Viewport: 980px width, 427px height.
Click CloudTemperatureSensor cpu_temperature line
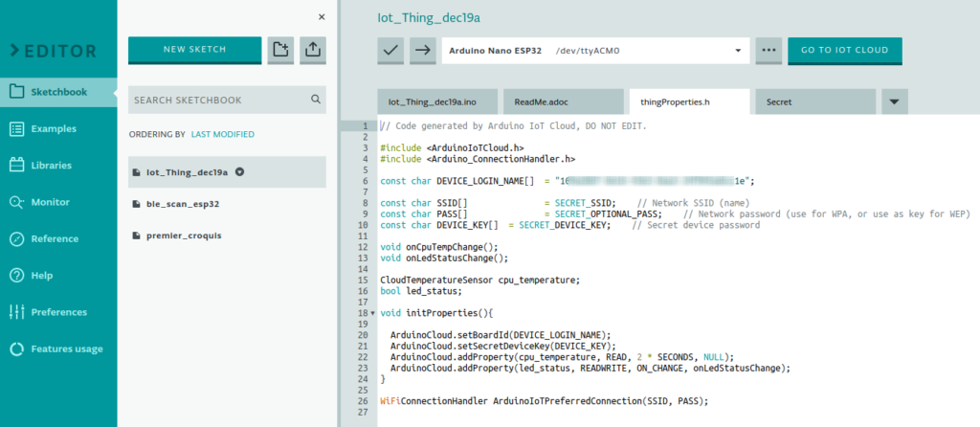[x=480, y=280]
